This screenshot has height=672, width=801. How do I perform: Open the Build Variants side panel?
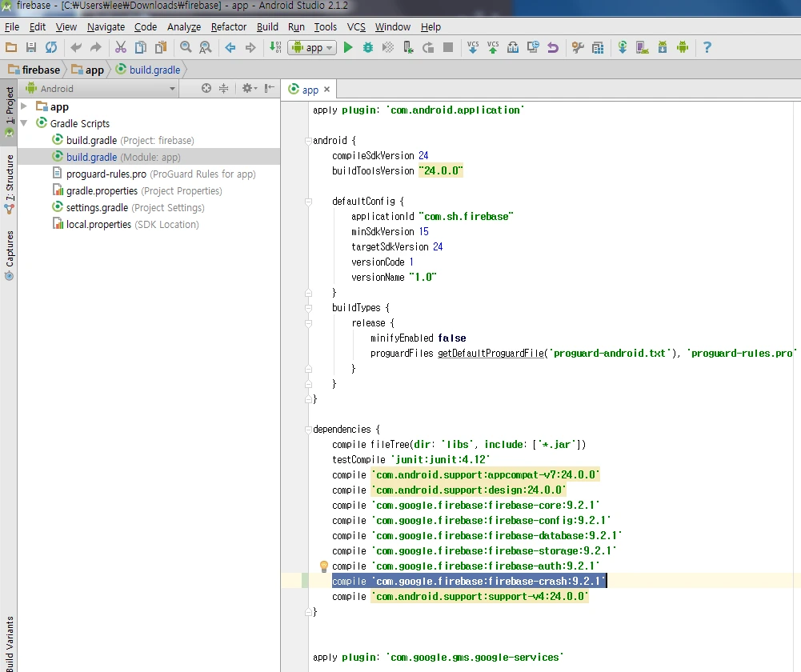(9, 644)
